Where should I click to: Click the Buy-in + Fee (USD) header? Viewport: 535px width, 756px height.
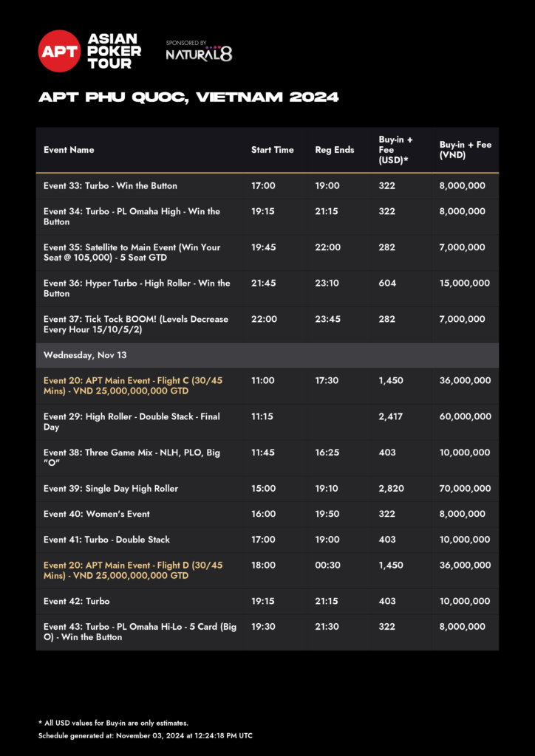tap(396, 150)
